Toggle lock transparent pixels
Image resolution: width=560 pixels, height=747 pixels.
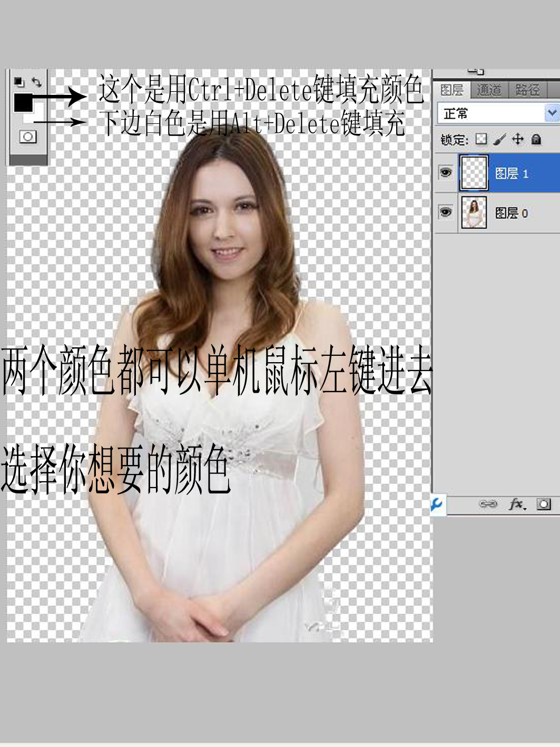(x=481, y=139)
